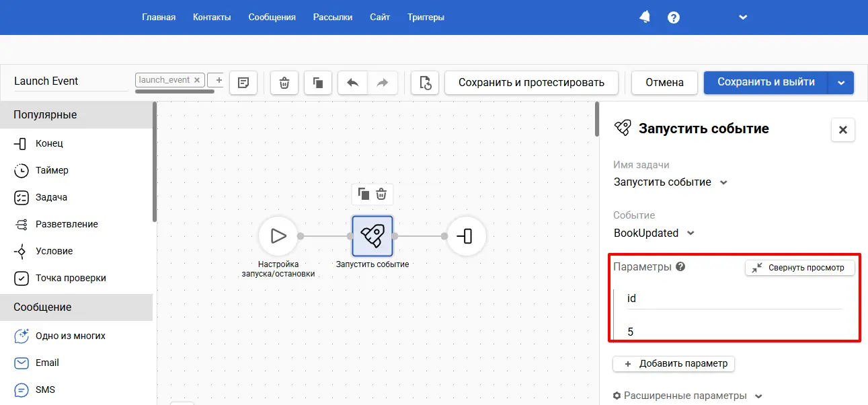Delete node using trash icon above rocket
868x405 pixels.
tap(381, 194)
